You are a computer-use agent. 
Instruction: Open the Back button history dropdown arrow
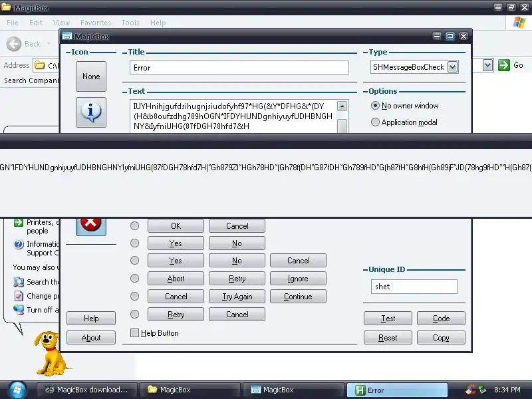(x=49, y=44)
